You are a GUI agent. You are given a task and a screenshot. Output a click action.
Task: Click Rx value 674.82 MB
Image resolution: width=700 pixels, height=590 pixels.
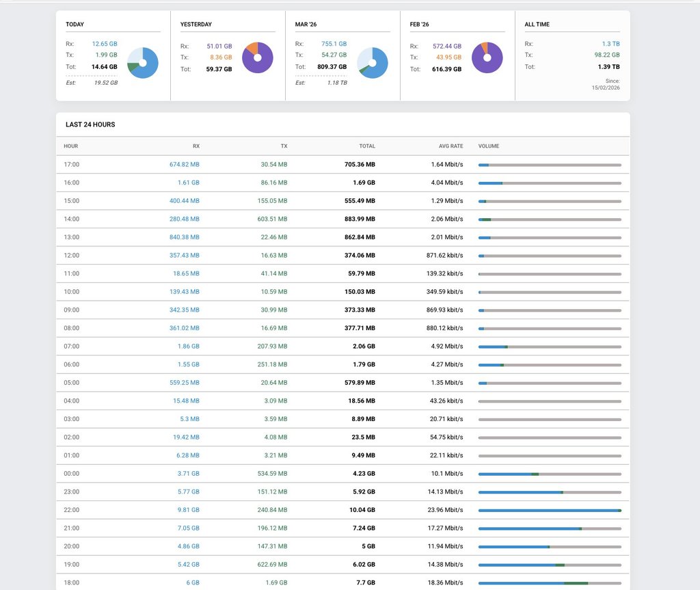pyautogui.click(x=185, y=164)
